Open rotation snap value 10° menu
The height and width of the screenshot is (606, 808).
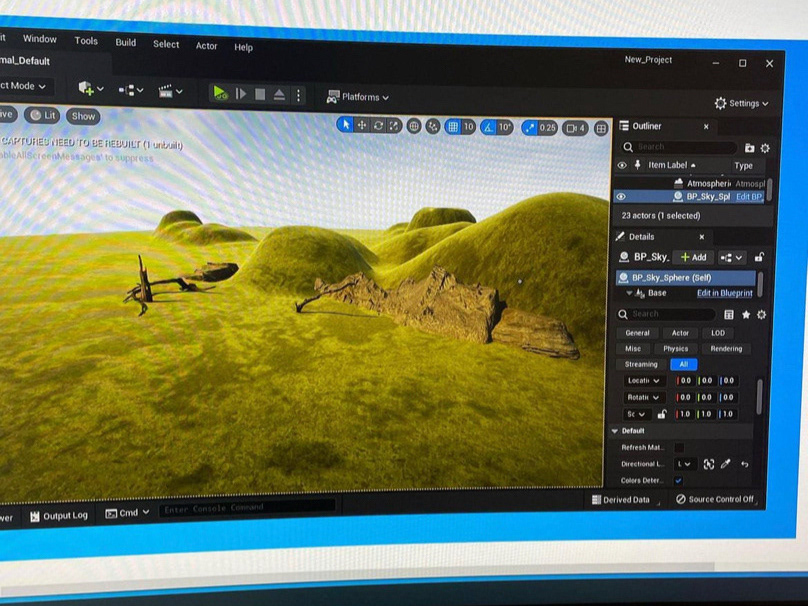504,127
